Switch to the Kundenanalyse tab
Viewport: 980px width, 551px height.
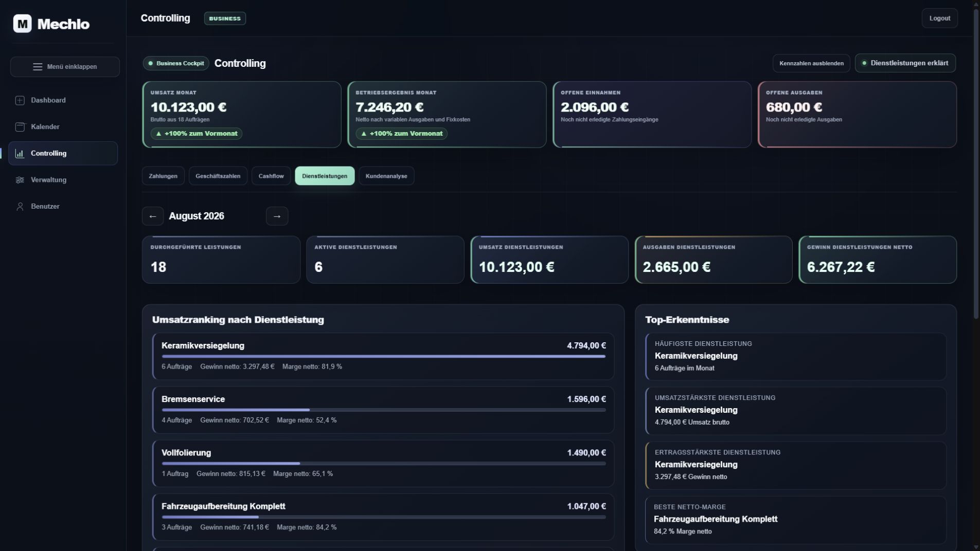click(x=386, y=176)
